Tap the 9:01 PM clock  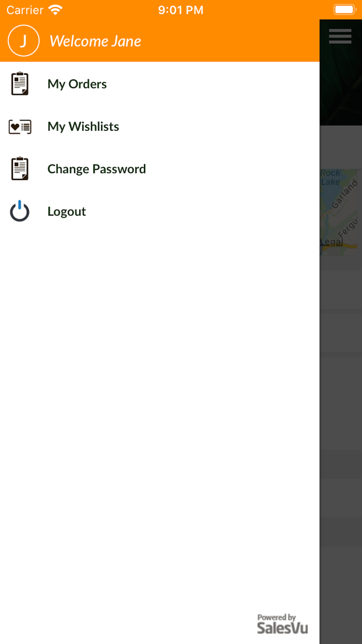tap(181, 10)
